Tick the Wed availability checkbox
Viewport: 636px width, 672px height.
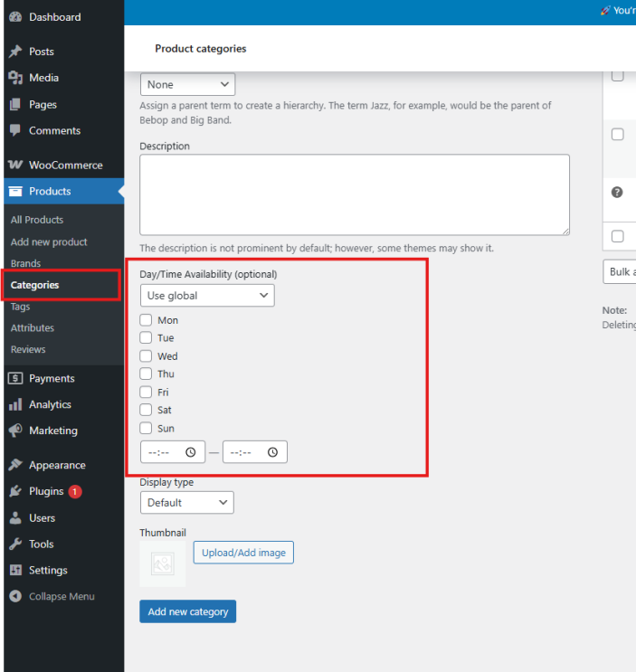pyautogui.click(x=147, y=356)
